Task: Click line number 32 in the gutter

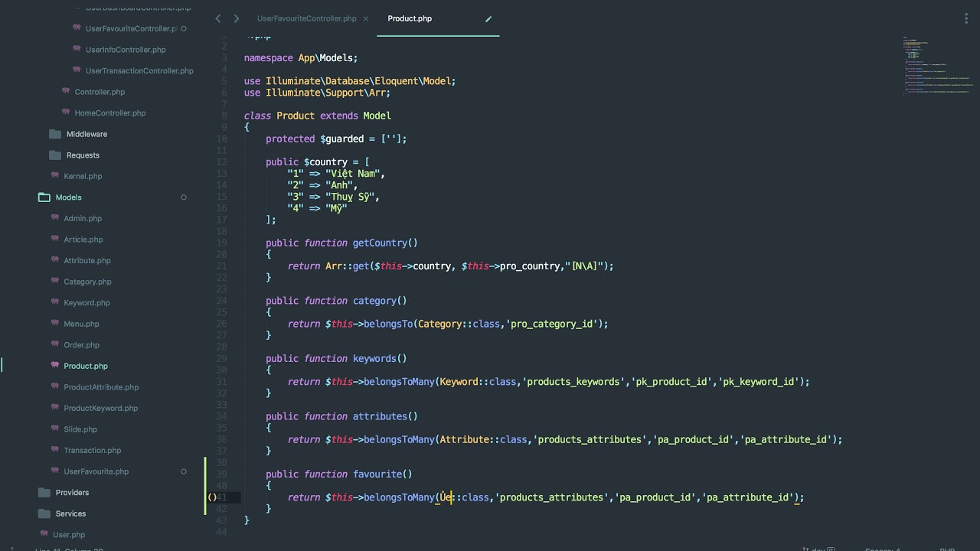Action: [x=221, y=393]
